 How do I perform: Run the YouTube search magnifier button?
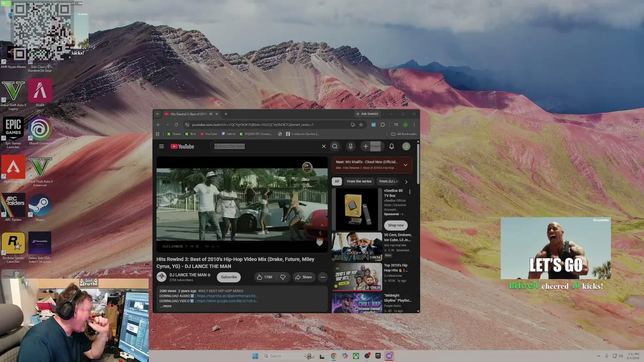click(x=335, y=146)
